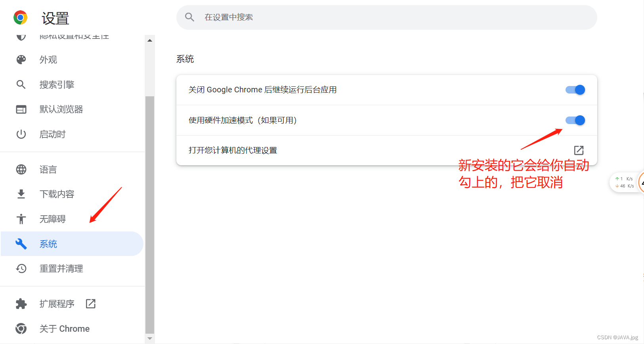Screen dimensions: 644x344
Task: Click the power icon for 启动时
Action: click(x=21, y=134)
